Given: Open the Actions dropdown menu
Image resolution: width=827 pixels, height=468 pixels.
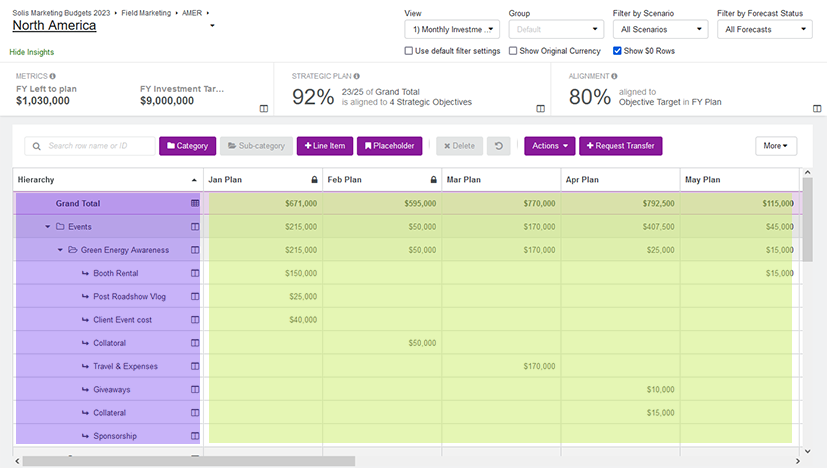Looking at the screenshot, I should click(x=550, y=146).
